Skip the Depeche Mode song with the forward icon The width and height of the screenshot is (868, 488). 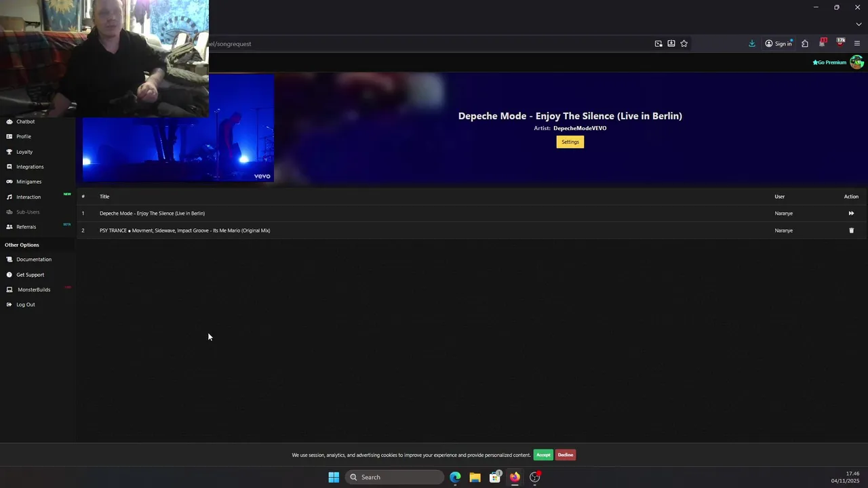click(851, 213)
